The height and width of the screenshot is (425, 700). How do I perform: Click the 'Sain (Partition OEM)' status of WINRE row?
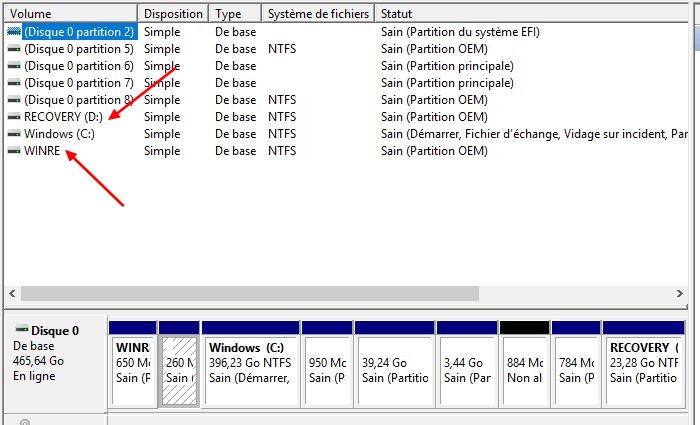coord(434,150)
